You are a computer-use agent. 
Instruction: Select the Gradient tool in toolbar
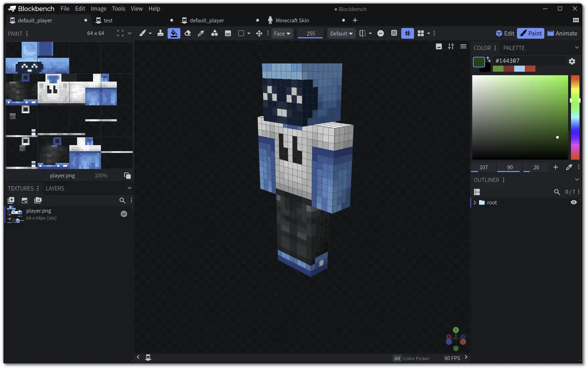228,33
